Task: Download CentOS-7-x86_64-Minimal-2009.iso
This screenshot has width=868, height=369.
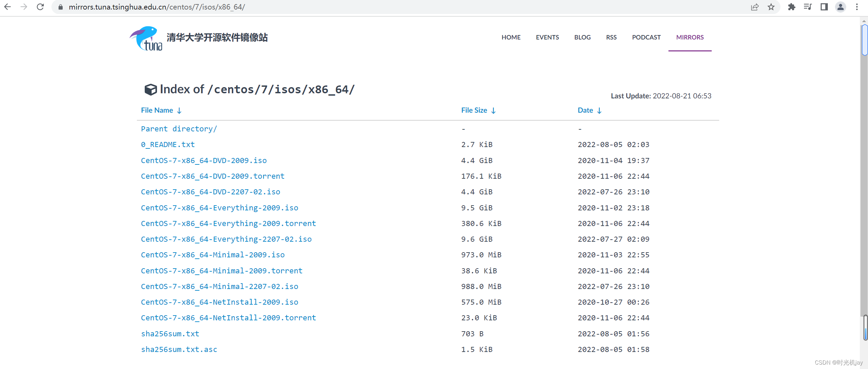Action: click(212, 255)
